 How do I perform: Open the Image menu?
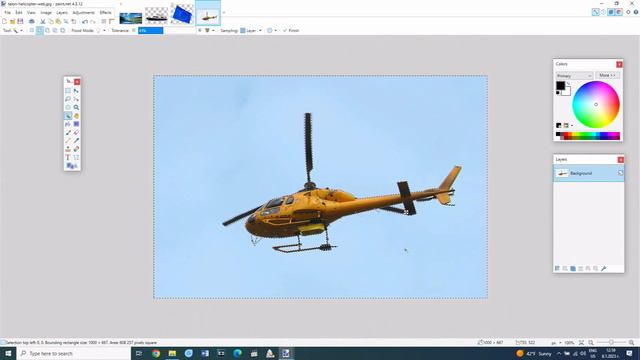46,13
